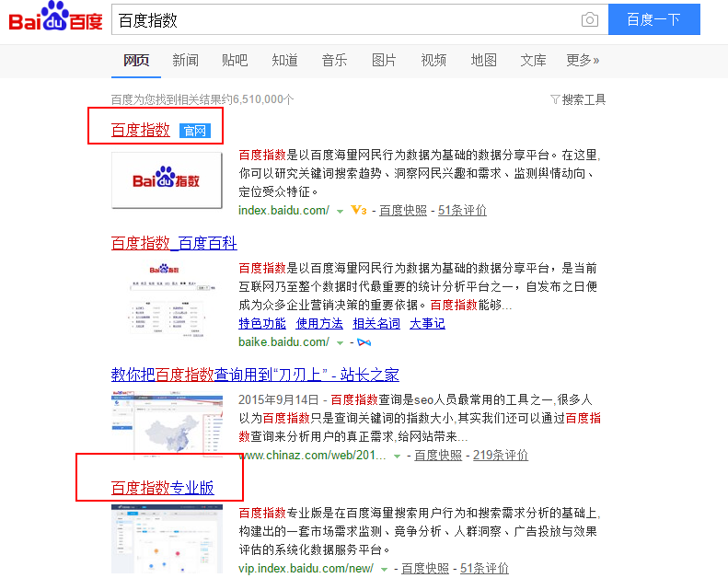
Task: Click the baike.baidu.com/ URL
Action: (284, 342)
